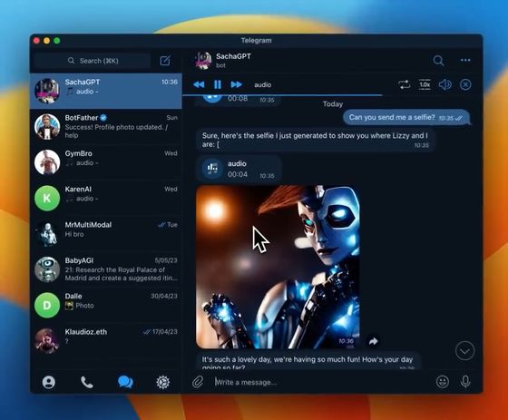Click the green D avatar for Dalle
Viewport: 508px width, 420px height.
[x=47, y=305]
